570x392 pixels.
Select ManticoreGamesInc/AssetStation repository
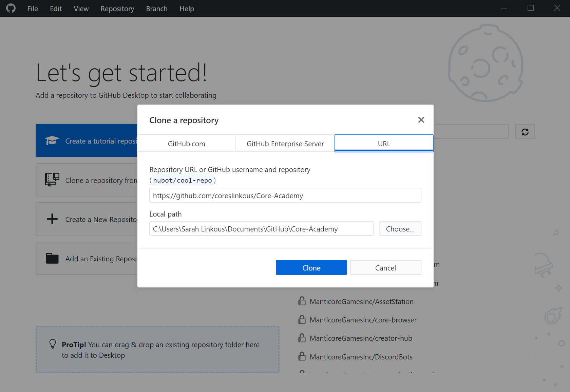[x=362, y=301]
